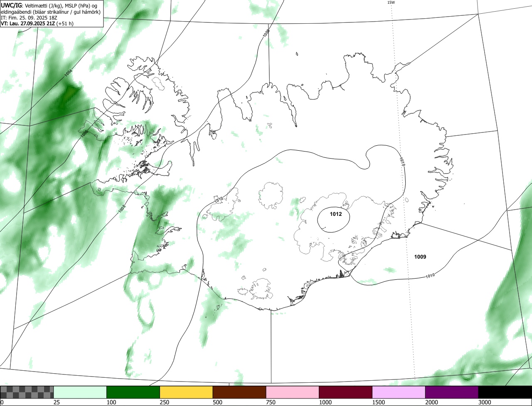Click the legend tick value 500
The width and height of the screenshot is (532, 406).
click(217, 402)
